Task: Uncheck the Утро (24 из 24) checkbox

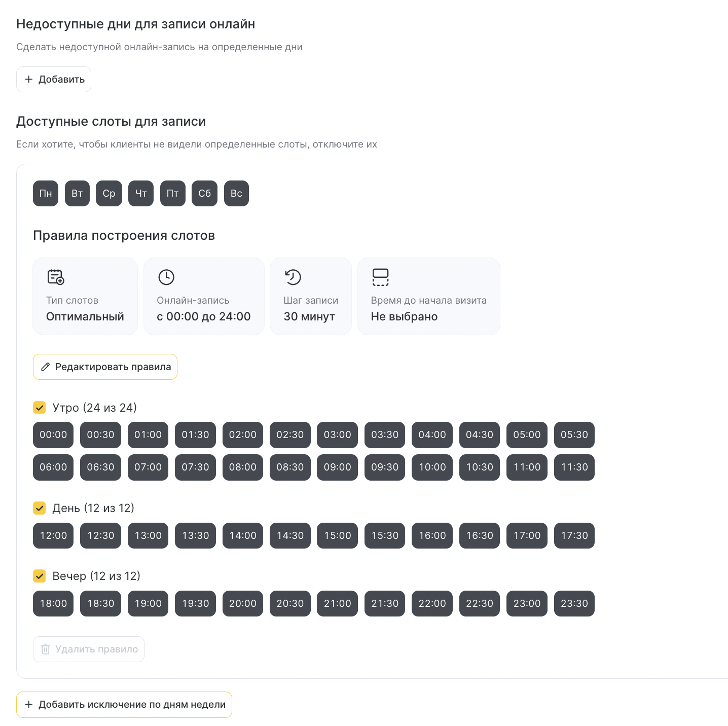Action: click(x=40, y=408)
